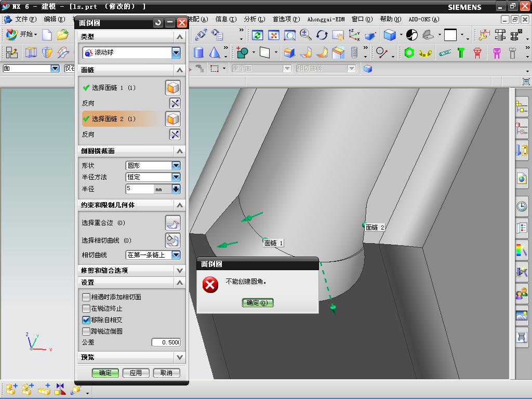Open the 分析(L) menu
Screen dimensions: 532x399
254,19
